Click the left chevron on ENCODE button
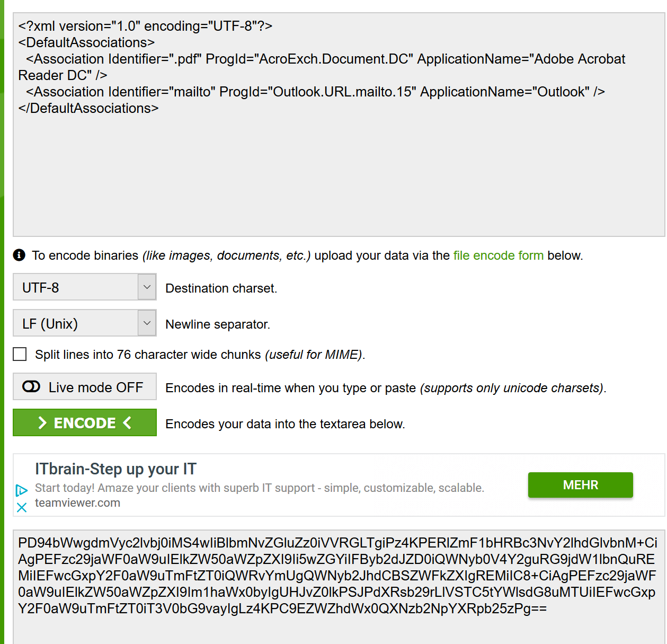 [127, 422]
